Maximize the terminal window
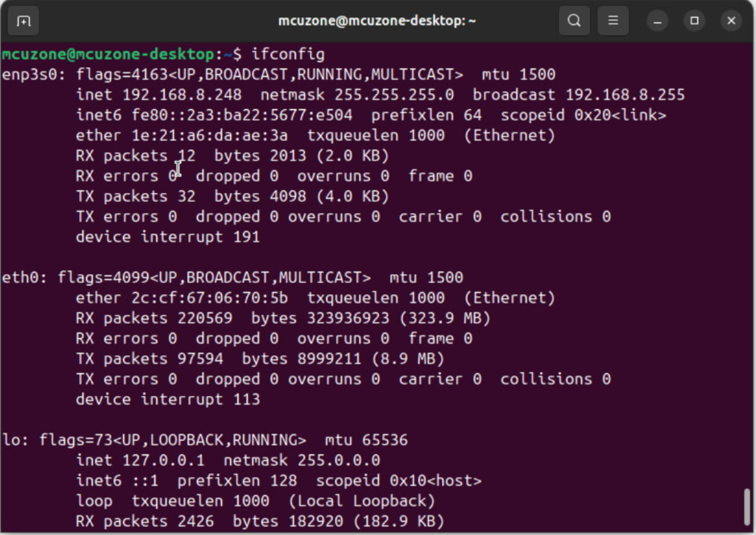 694,21
